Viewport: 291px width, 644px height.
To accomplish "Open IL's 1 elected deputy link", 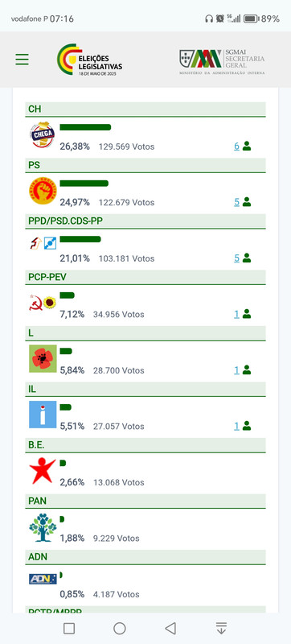I will click(236, 426).
